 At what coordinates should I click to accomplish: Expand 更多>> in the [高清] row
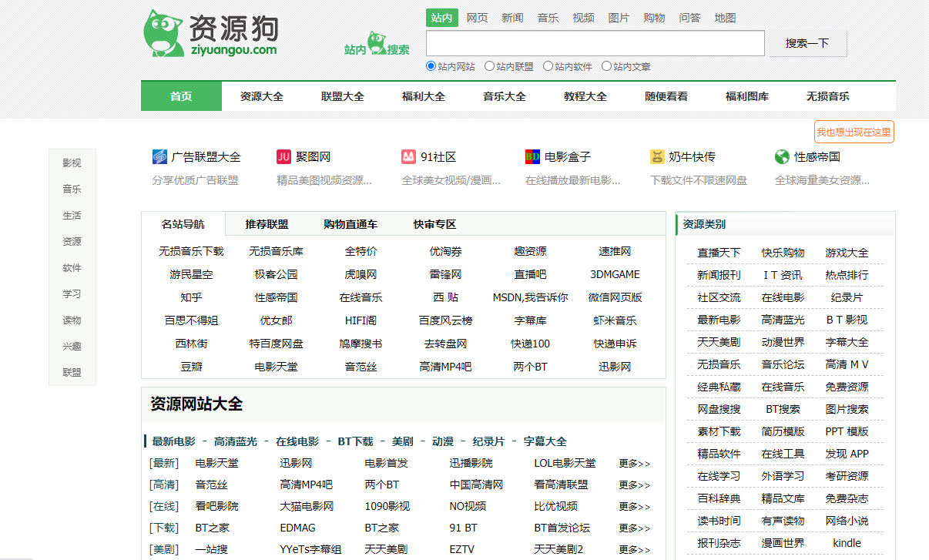coord(635,485)
